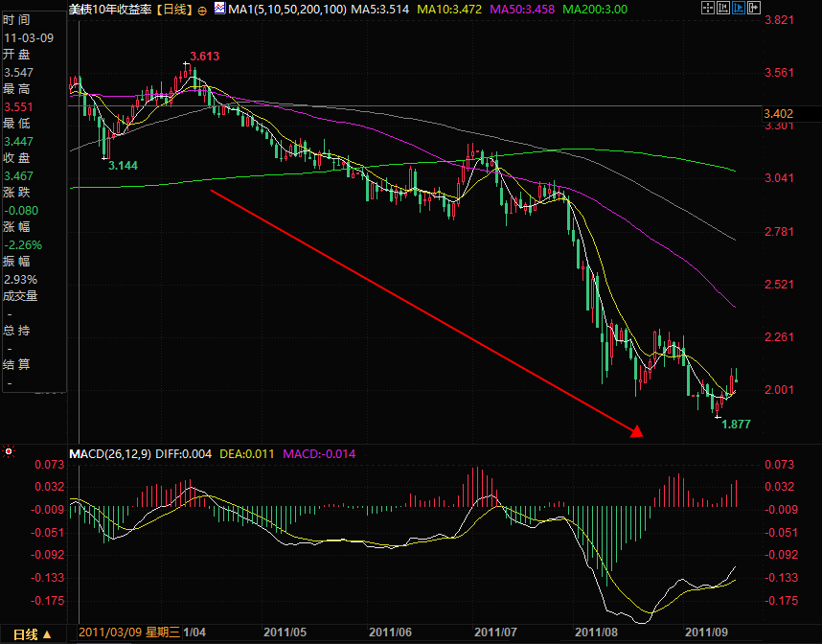Click the 美债10年收益率 chart title
This screenshot has height=644, width=822.
tap(110, 10)
